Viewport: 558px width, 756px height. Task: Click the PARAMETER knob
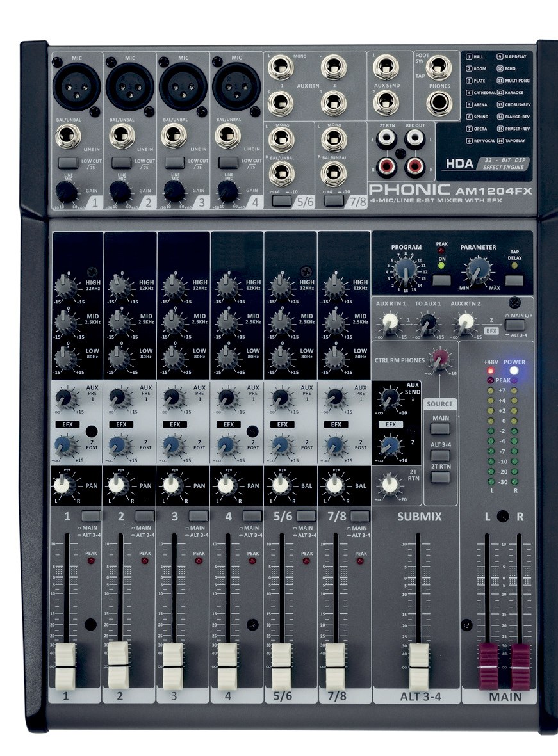point(477,271)
